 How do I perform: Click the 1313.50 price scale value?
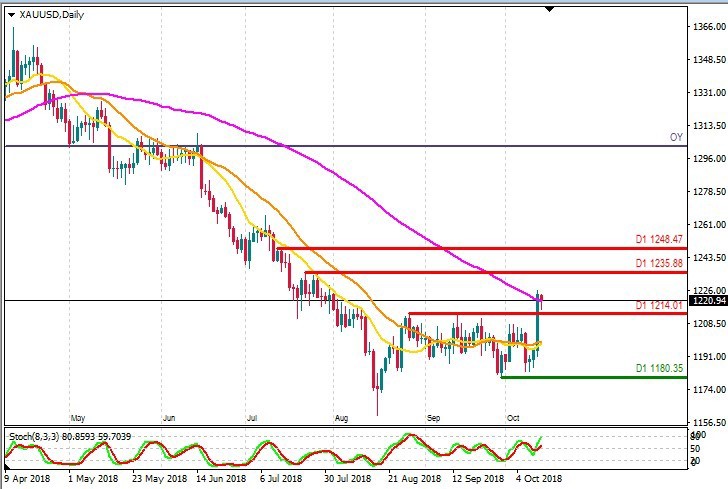click(709, 125)
